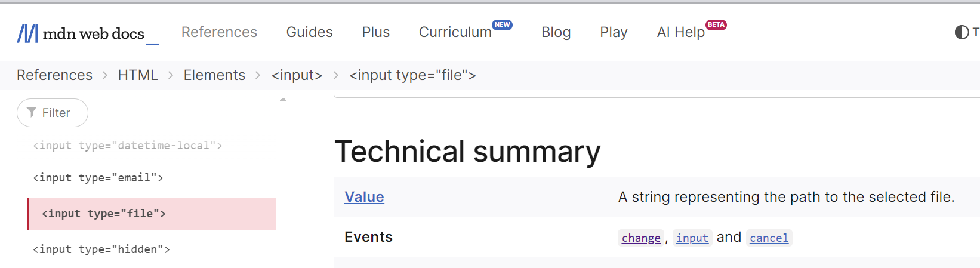Image resolution: width=980 pixels, height=268 pixels.
Task: Open the Blog link
Action: coord(556,32)
